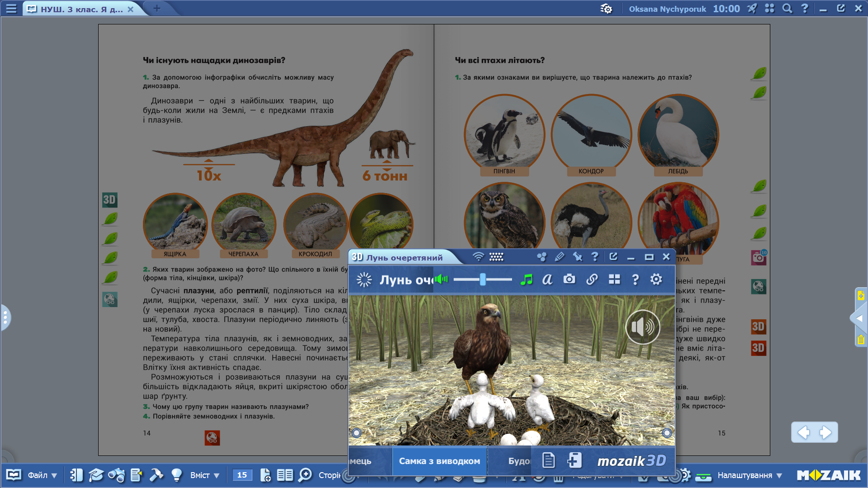The width and height of the screenshot is (868, 488).
Task: Open search with magnifier icon in top bar
Action: pyautogui.click(x=787, y=9)
